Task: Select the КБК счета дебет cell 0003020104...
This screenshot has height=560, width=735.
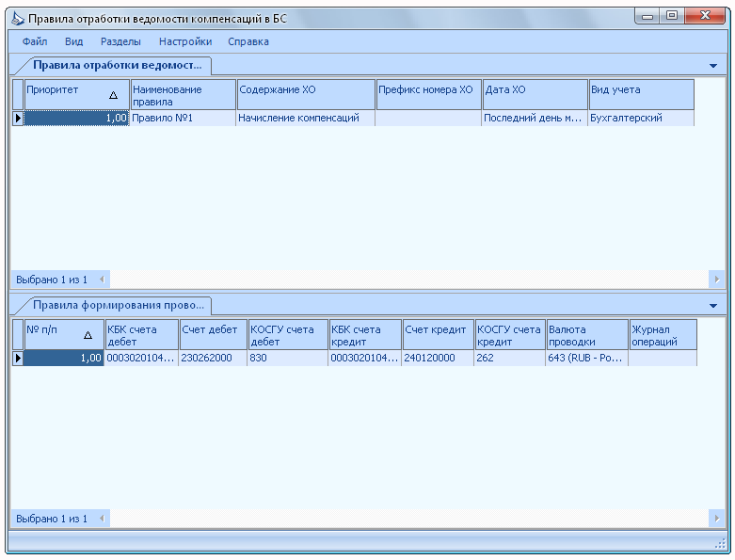Action: pos(141,358)
